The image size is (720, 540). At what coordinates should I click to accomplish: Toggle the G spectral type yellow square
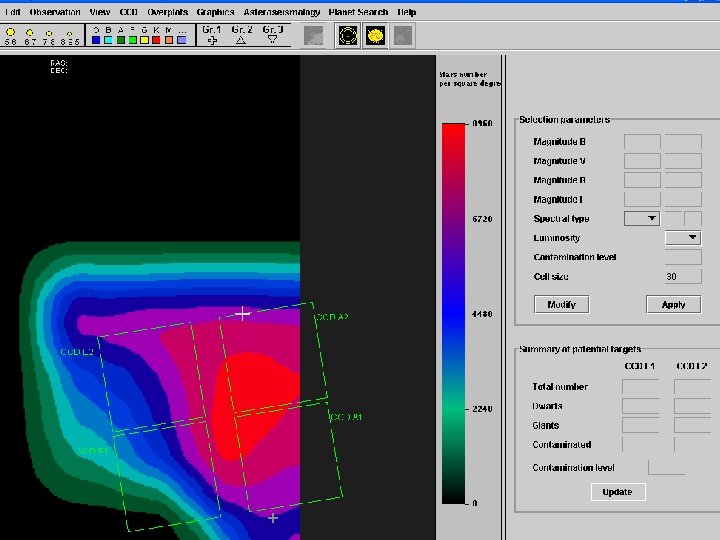point(144,40)
